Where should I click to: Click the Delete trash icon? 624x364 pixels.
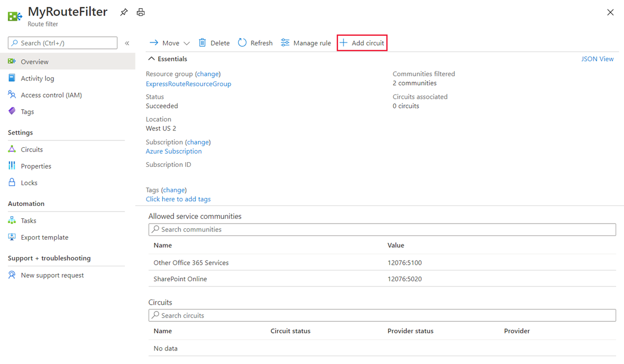point(202,43)
